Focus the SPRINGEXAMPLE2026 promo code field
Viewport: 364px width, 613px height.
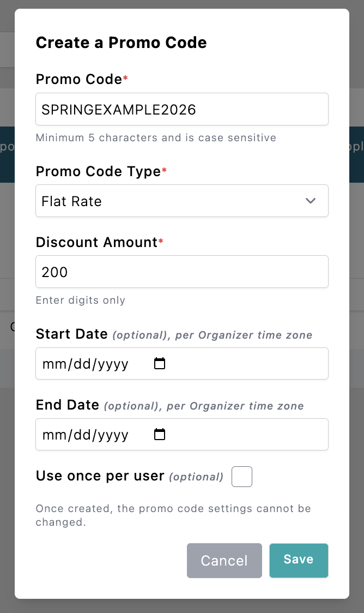point(181,109)
